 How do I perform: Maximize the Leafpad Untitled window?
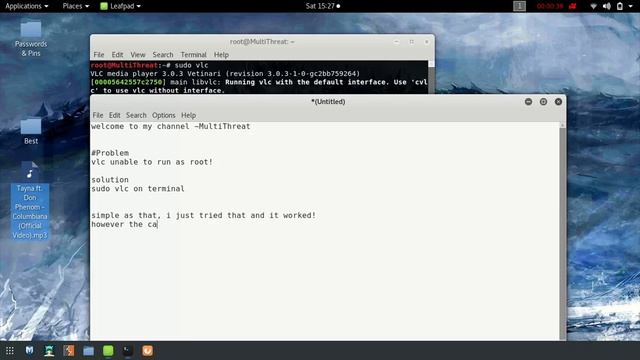pos(543,102)
